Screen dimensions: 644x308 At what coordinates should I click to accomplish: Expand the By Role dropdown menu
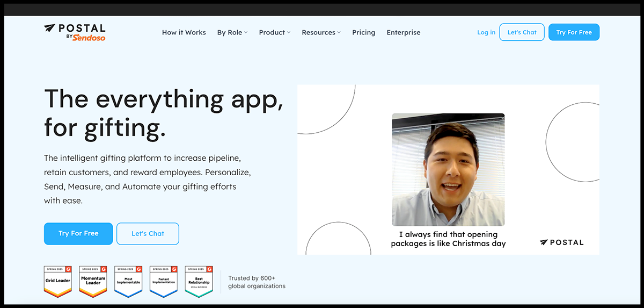pos(232,32)
